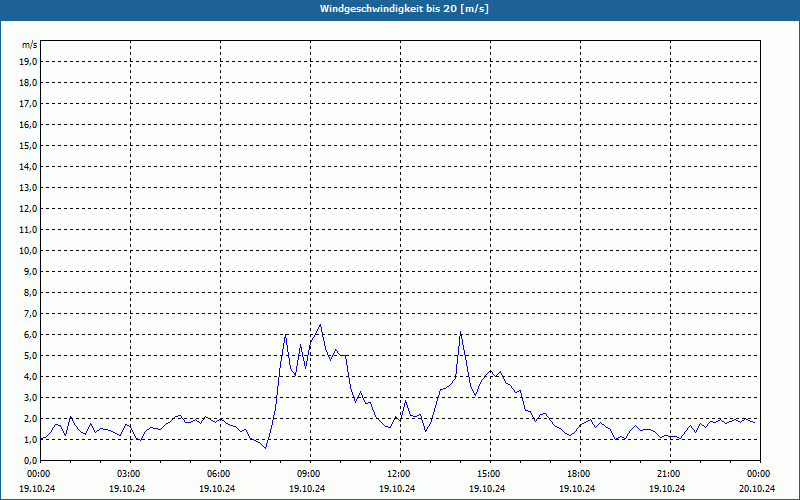Click the 2,0 y-axis label
The height and width of the screenshot is (500, 800).
30,418
